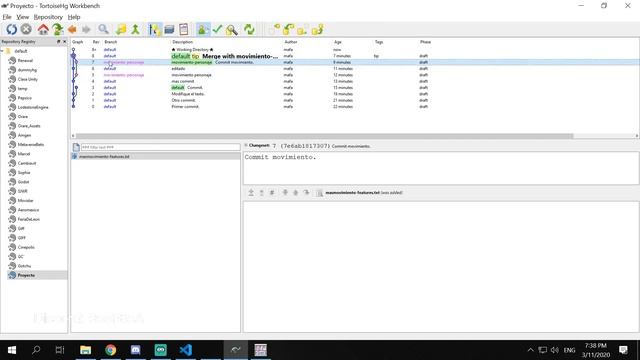Toggle the Revision Details view icon

[154, 29]
